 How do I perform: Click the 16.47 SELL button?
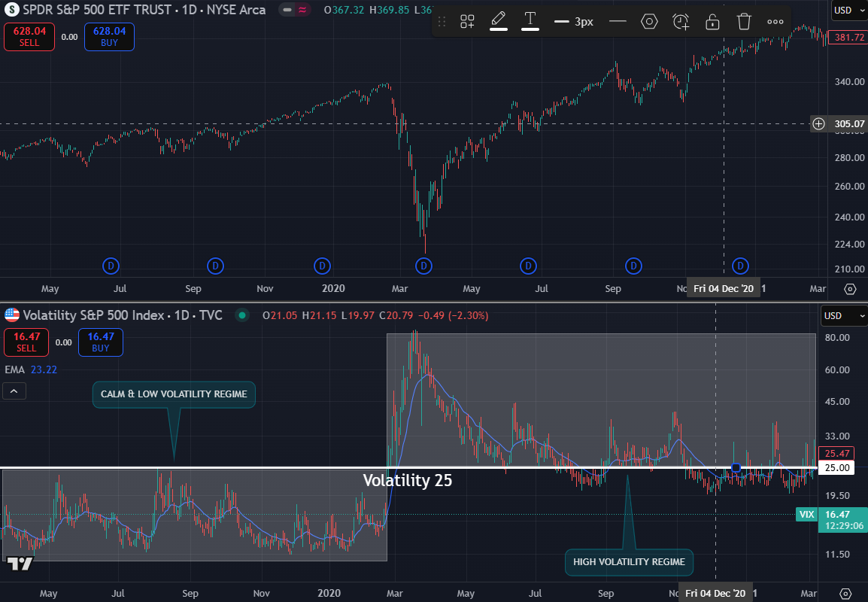point(26,342)
